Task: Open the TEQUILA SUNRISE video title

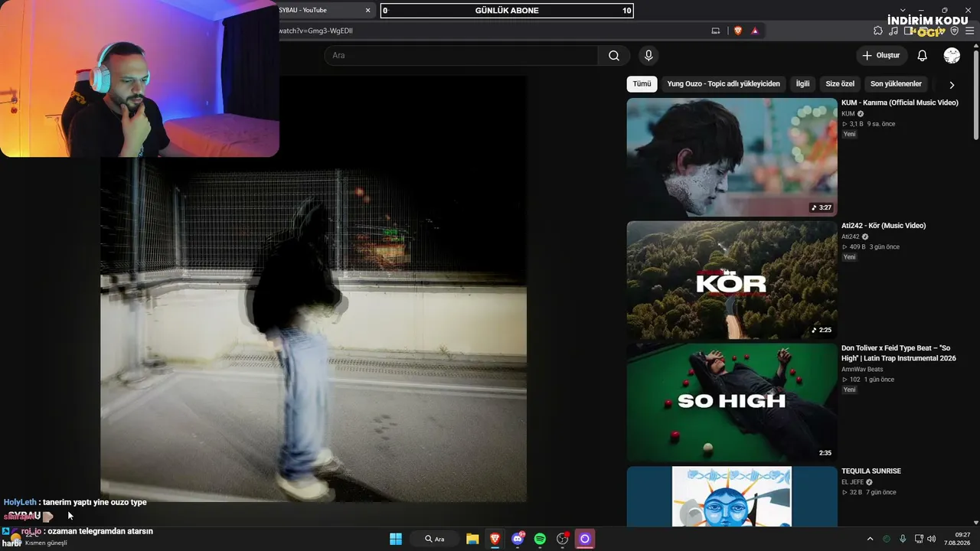Action: (x=871, y=471)
